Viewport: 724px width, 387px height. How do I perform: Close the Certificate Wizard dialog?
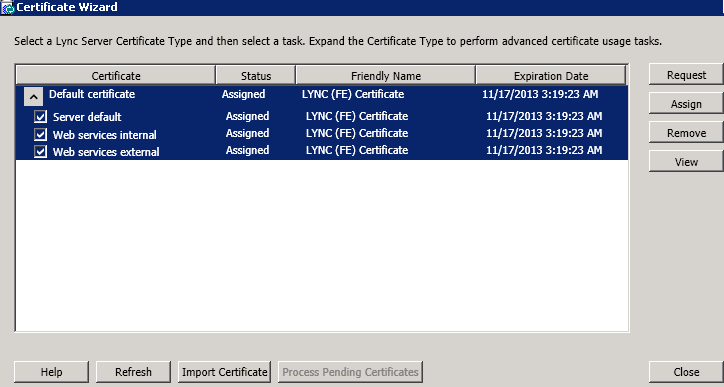click(686, 372)
